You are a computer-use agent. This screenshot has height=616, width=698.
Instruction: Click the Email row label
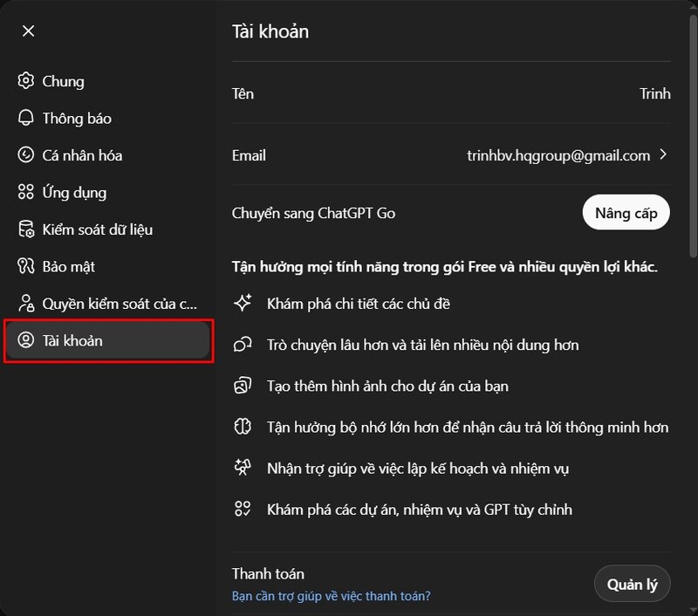[249, 155]
